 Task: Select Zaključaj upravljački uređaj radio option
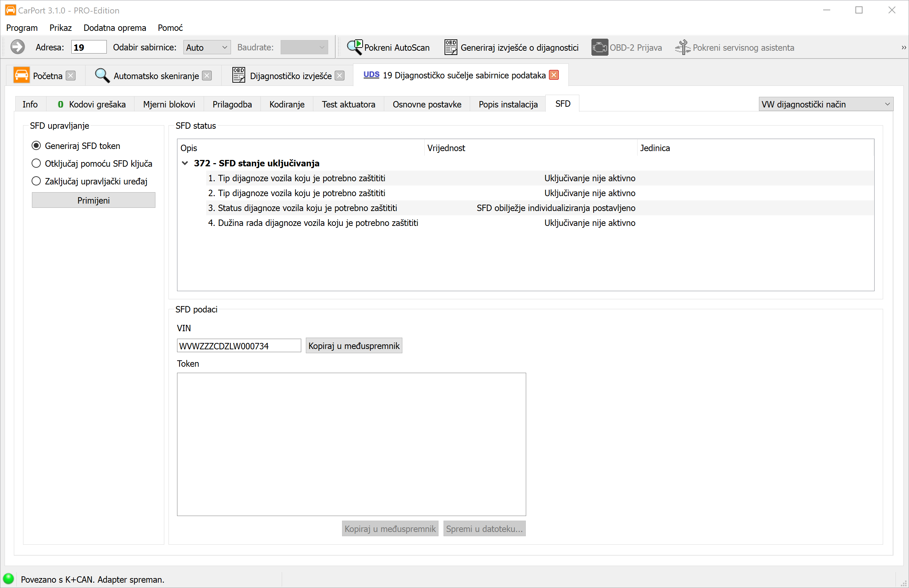[36, 181]
